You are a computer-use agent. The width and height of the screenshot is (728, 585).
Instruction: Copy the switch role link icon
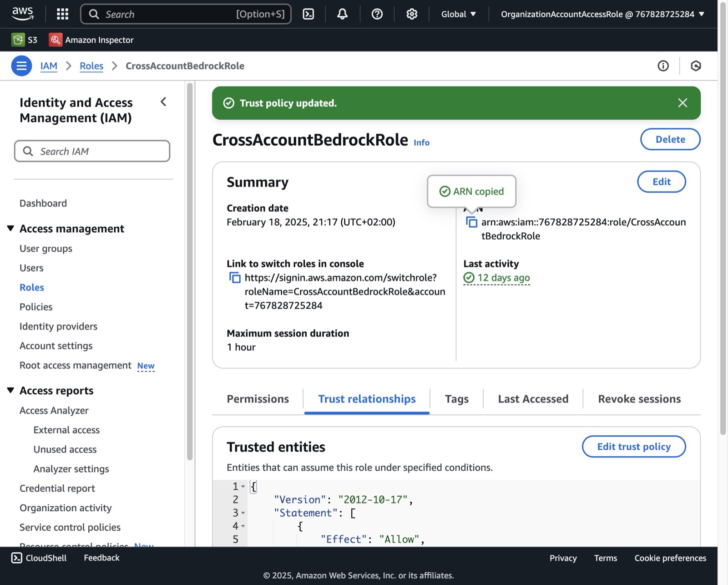pyautogui.click(x=235, y=277)
